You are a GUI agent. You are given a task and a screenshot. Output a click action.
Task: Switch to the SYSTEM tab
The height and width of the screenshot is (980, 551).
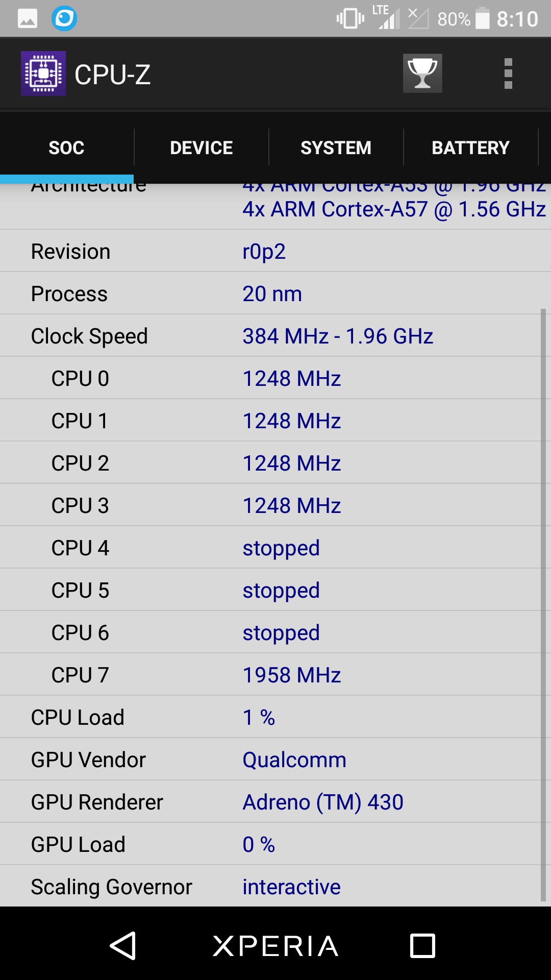pos(336,148)
